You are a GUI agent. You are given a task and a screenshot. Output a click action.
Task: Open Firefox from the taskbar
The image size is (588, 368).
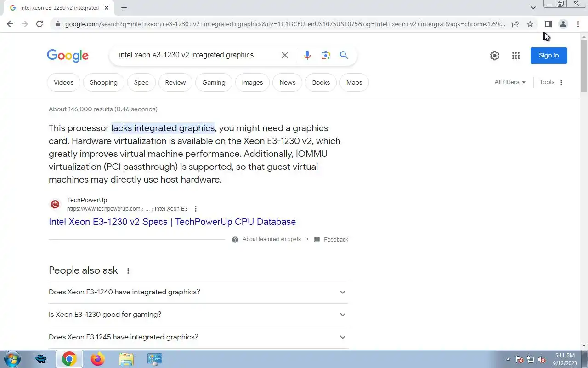coord(97,359)
